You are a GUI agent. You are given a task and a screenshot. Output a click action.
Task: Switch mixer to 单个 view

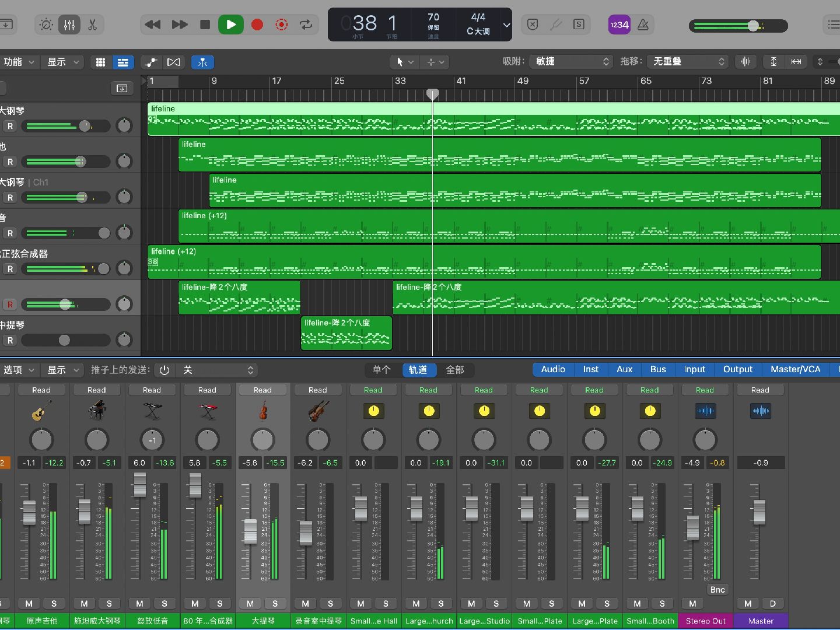point(382,370)
